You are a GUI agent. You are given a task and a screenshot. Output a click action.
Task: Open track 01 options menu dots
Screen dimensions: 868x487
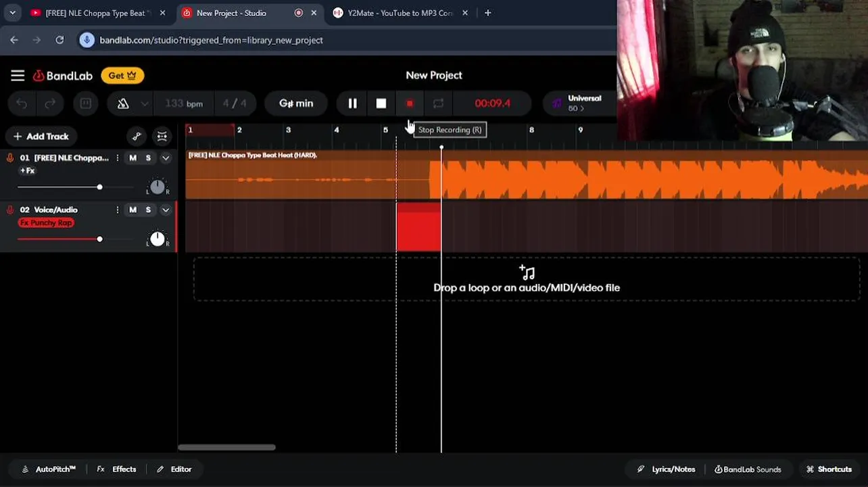pos(117,158)
